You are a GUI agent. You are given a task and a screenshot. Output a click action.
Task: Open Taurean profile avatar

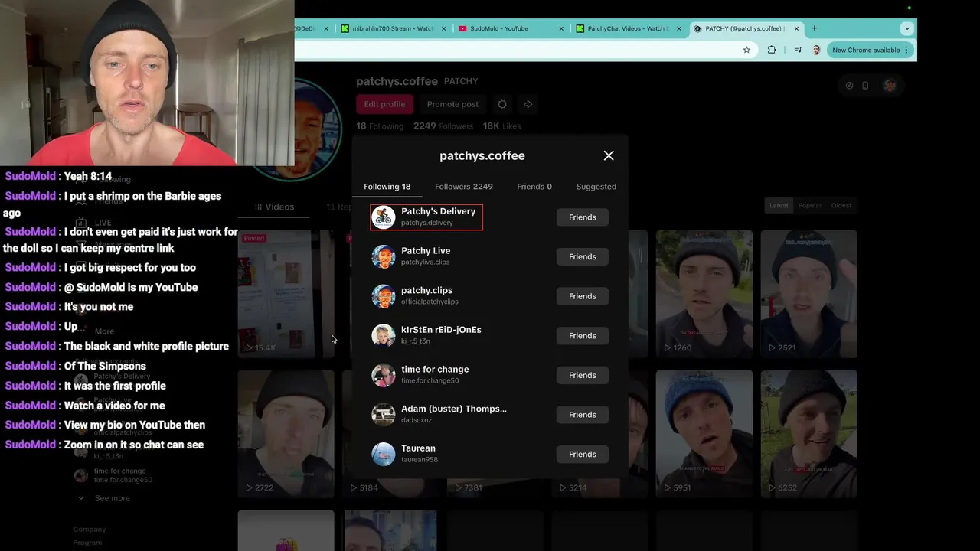tap(384, 455)
